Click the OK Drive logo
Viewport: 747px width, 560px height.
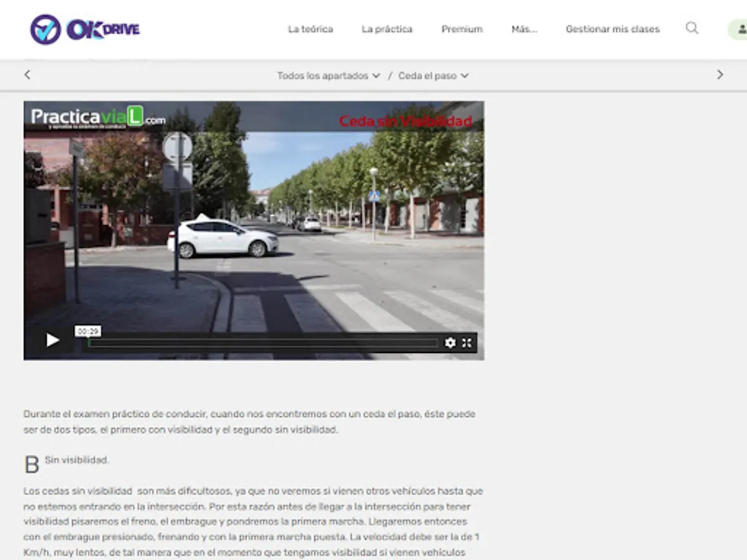point(85,29)
